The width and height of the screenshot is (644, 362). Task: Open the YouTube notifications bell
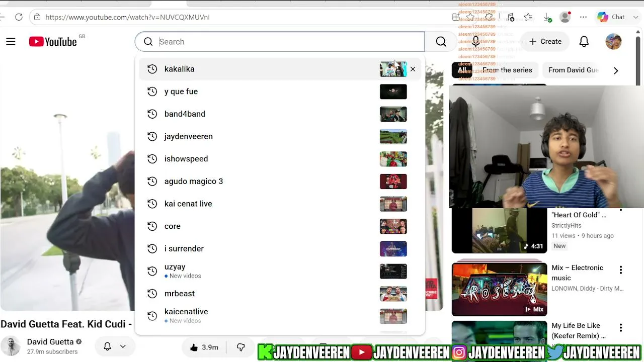coord(584,42)
